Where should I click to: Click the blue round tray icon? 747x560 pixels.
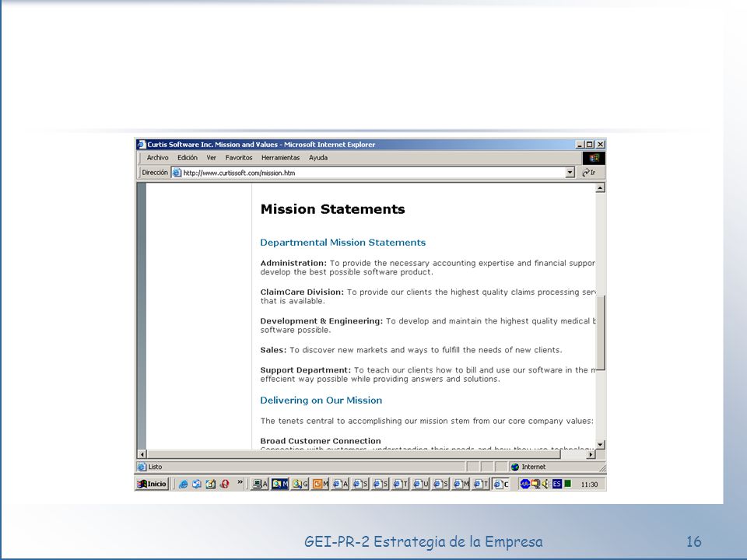point(525,484)
